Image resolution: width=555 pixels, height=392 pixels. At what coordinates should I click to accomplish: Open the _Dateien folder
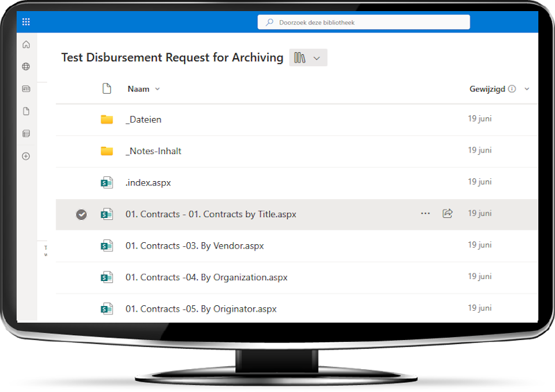click(x=144, y=119)
